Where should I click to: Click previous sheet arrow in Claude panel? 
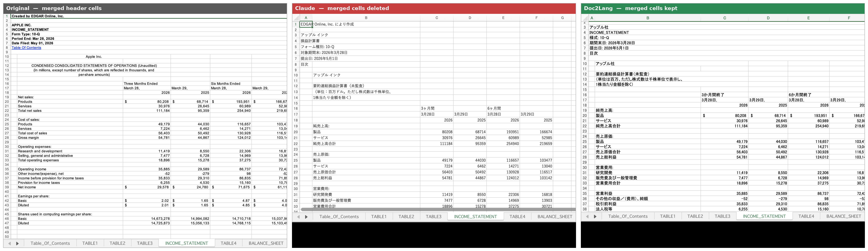point(298,217)
